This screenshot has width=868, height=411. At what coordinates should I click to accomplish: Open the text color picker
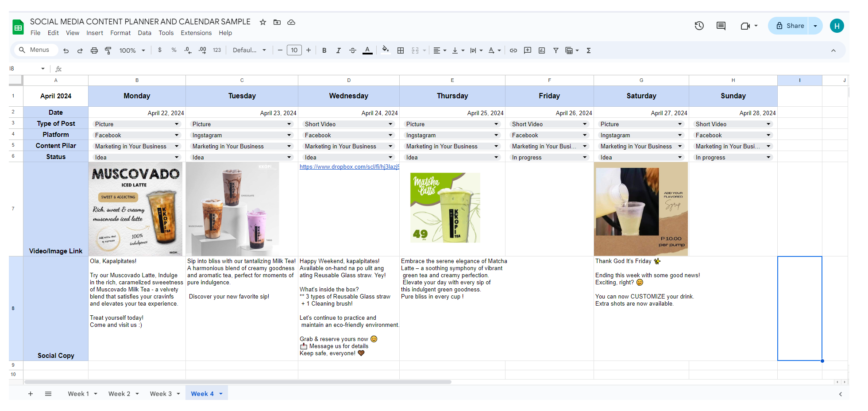367,50
